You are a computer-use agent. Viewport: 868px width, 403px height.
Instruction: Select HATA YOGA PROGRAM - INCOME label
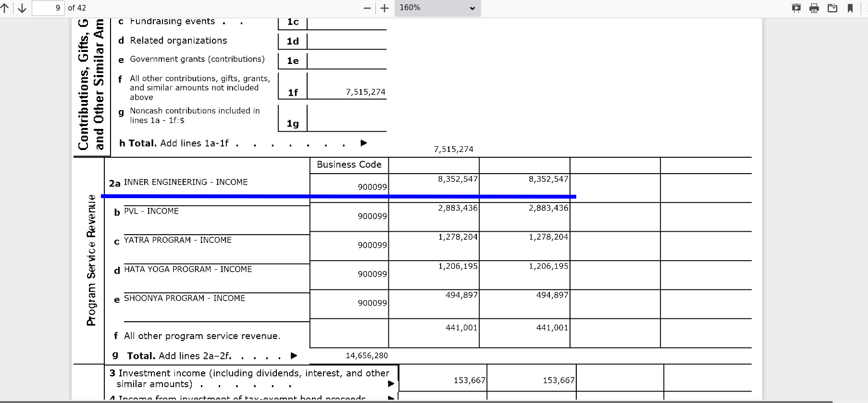(x=188, y=269)
